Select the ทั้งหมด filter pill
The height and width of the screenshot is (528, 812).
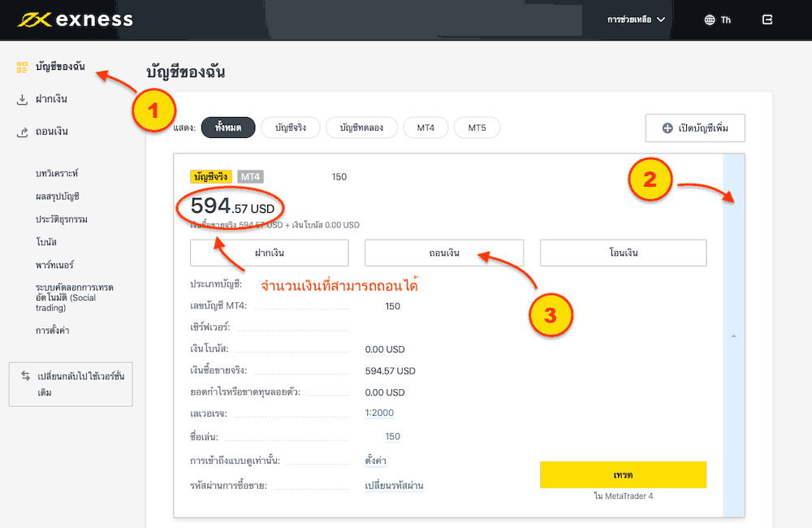point(228,128)
